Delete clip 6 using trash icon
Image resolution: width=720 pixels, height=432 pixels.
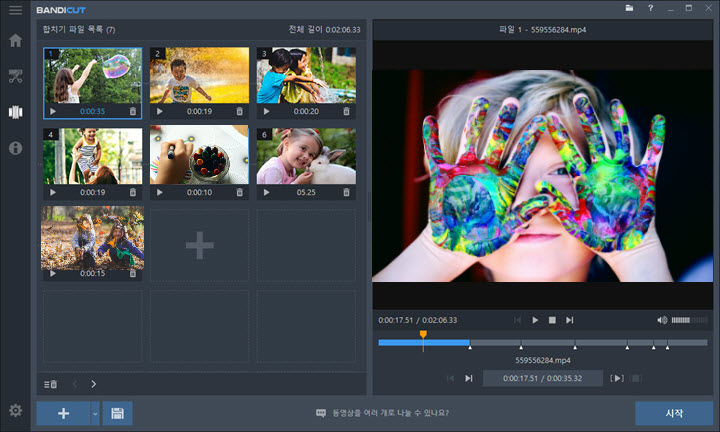point(346,192)
